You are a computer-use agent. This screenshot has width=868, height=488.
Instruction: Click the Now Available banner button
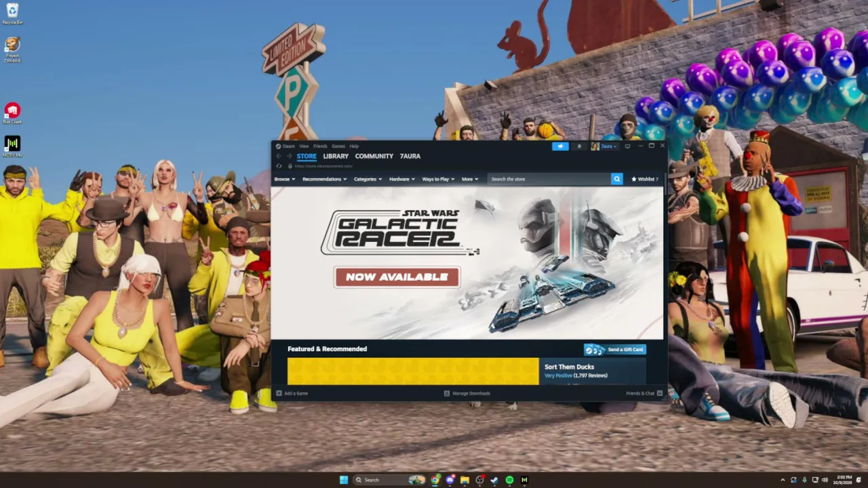point(397,277)
